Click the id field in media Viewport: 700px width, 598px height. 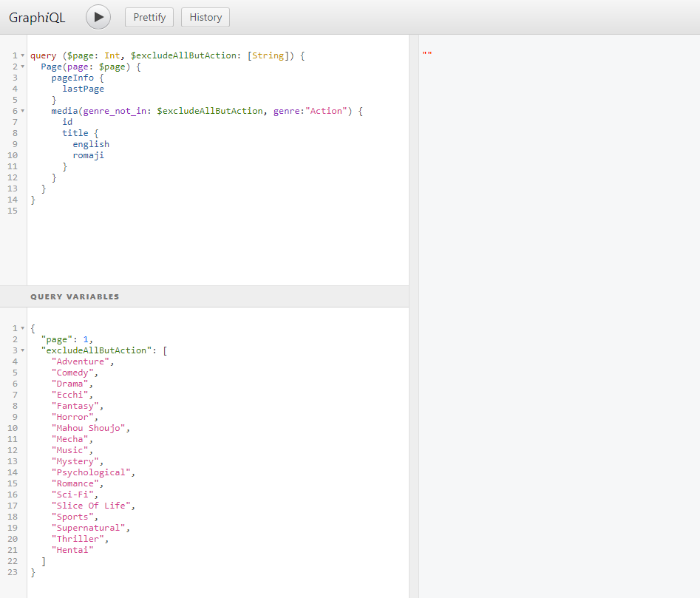(67, 122)
